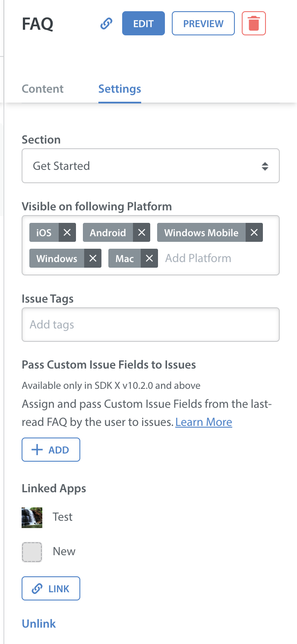Select the Settings tab
Viewport: 297px width, 644px height.
[120, 89]
